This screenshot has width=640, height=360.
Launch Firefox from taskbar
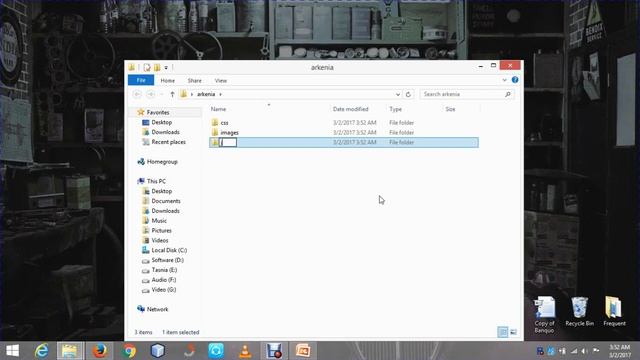tap(100, 351)
